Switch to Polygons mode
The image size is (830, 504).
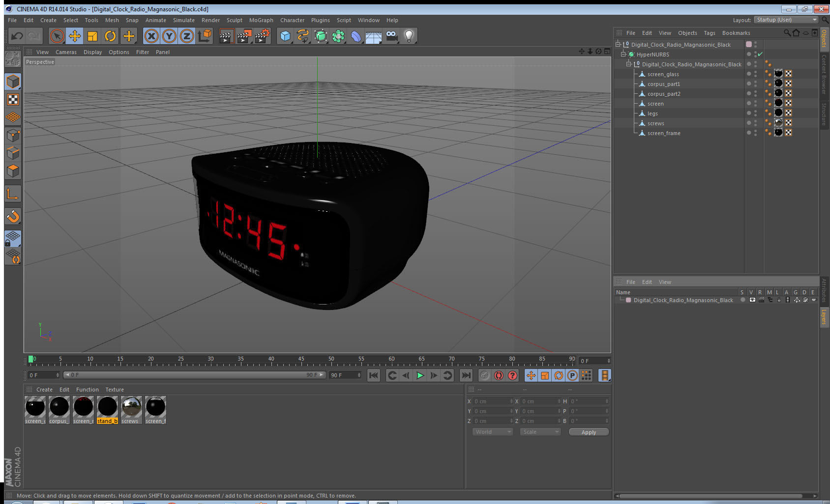(13, 171)
